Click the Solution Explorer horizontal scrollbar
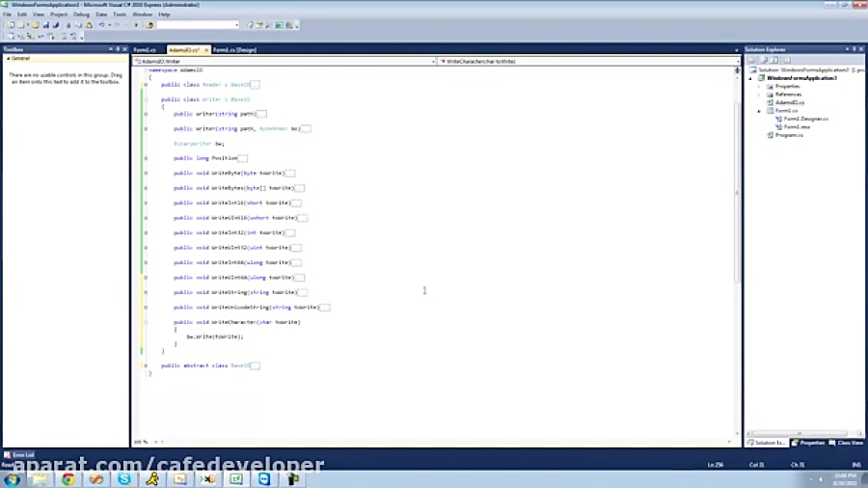Screen dimensions: 868x488 (x=799, y=434)
